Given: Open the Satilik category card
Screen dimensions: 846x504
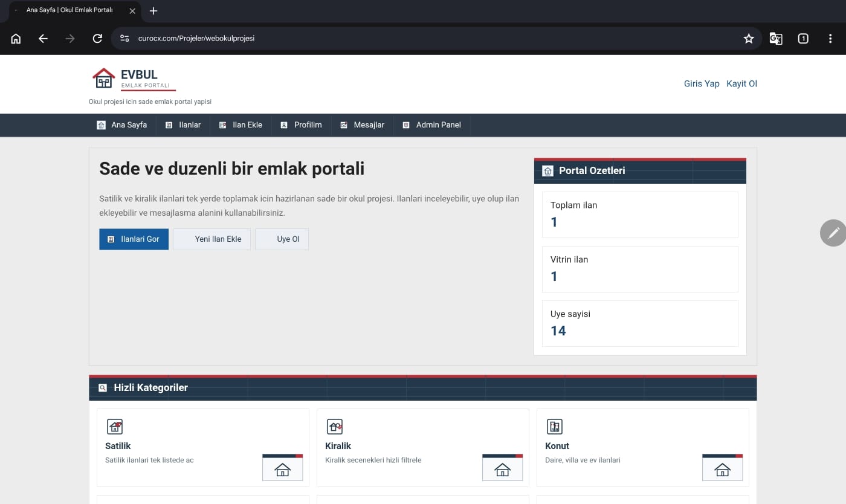Looking at the screenshot, I should [203, 448].
